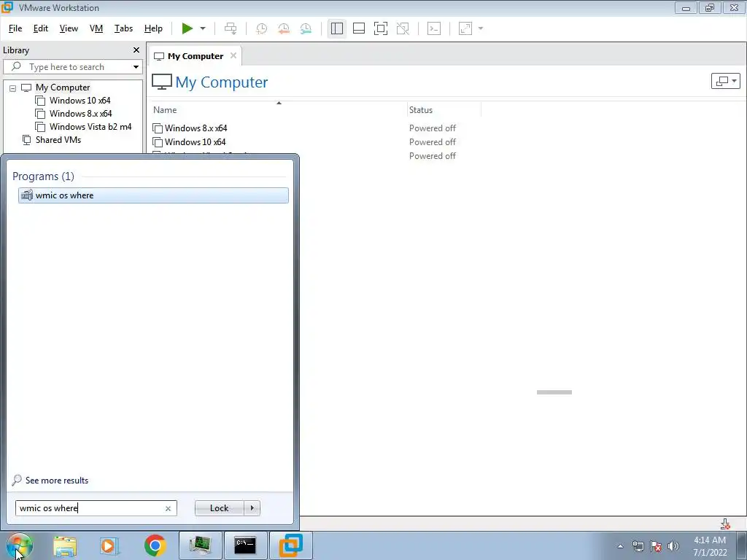
Task: Toggle the thumbnail bar view icon
Action: 359,28
